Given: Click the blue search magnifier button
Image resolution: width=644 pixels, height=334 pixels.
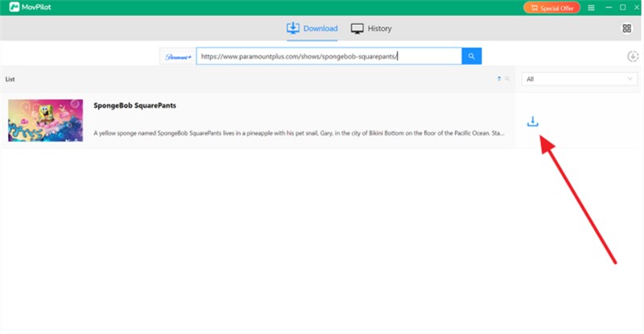Looking at the screenshot, I should pyautogui.click(x=472, y=56).
